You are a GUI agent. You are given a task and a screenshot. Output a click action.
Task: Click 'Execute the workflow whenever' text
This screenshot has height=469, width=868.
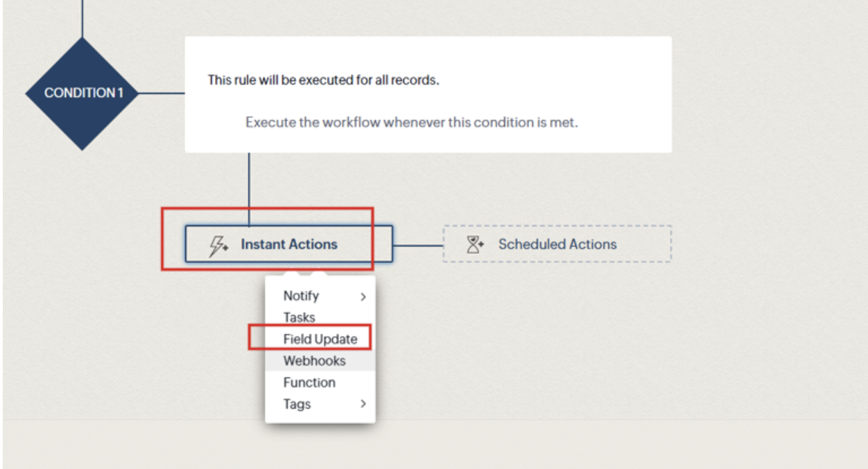(411, 123)
